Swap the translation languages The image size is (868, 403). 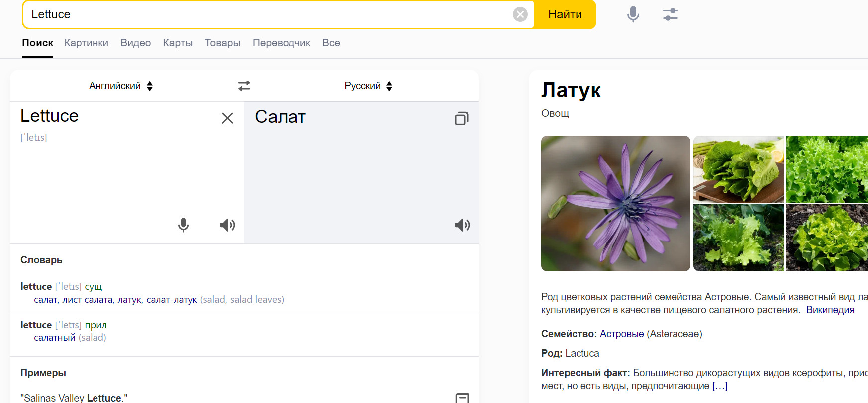[244, 86]
